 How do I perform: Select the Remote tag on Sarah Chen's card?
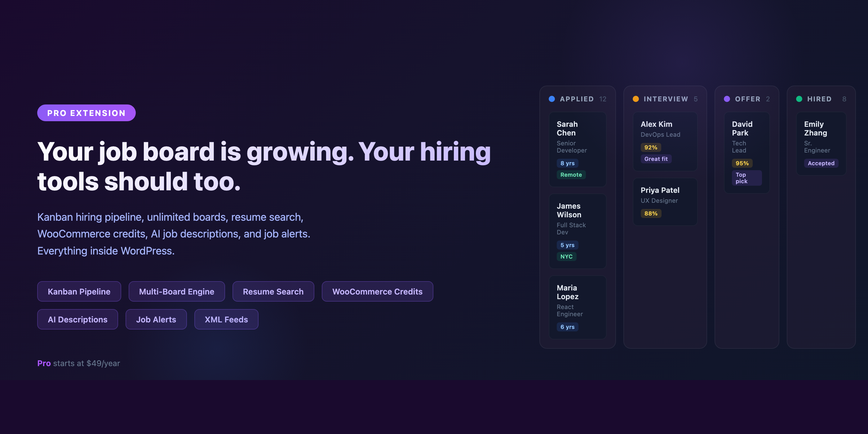pyautogui.click(x=571, y=175)
